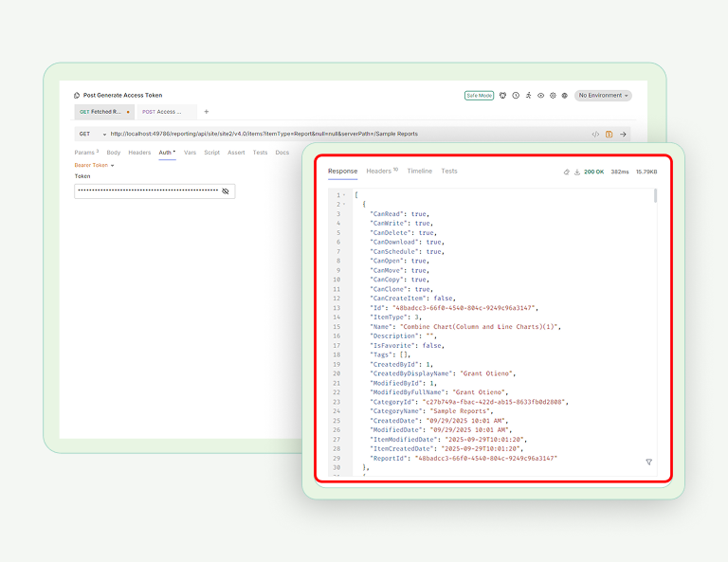This screenshot has width=728, height=562.
Task: Click the "ModifiedByFullName" line
Action: [x=439, y=392]
